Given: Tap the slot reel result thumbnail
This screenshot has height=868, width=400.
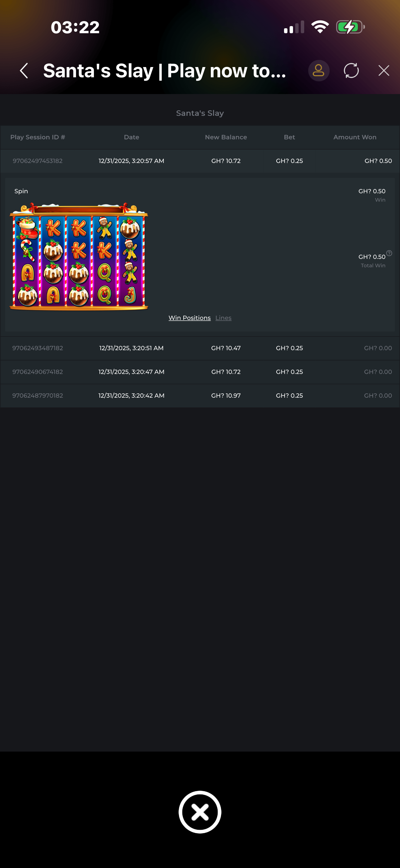Looking at the screenshot, I should pos(79,257).
